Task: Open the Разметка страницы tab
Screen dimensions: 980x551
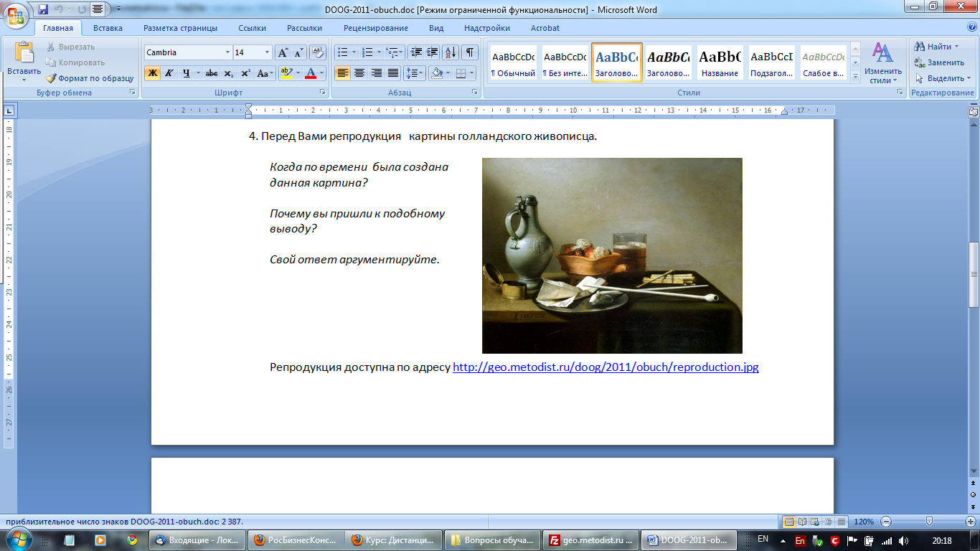Action: [x=180, y=28]
